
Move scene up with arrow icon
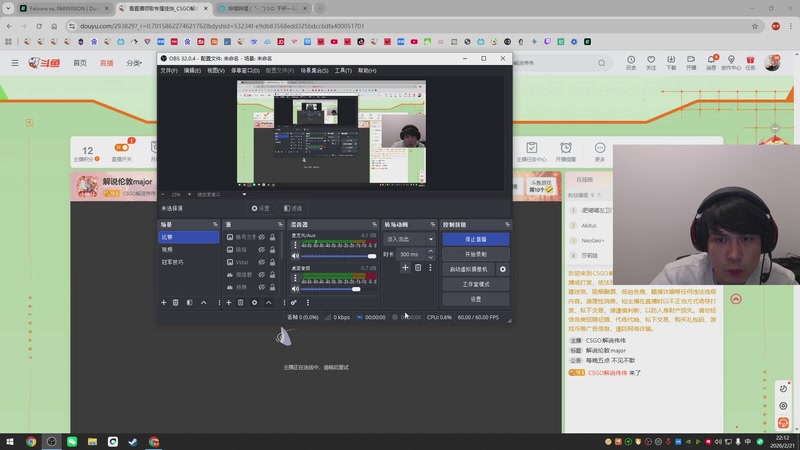[204, 303]
